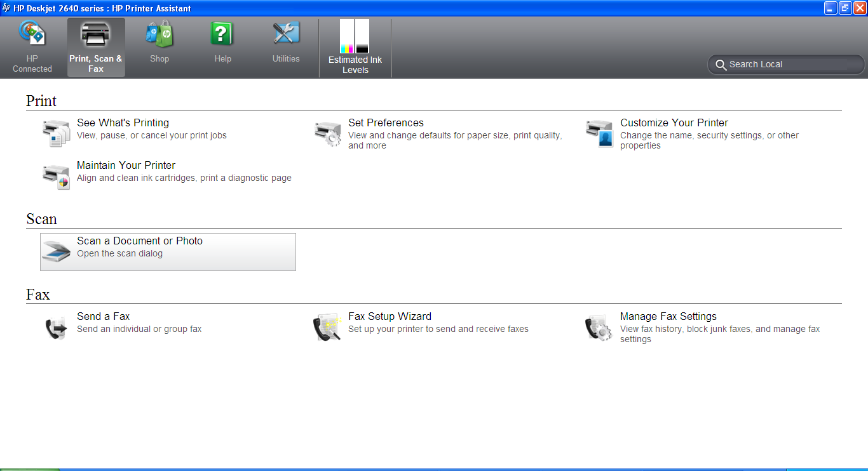Viewport: 868px width, 471px height.
Task: Click the Customize Your Printer icon
Action: pyautogui.click(x=599, y=134)
